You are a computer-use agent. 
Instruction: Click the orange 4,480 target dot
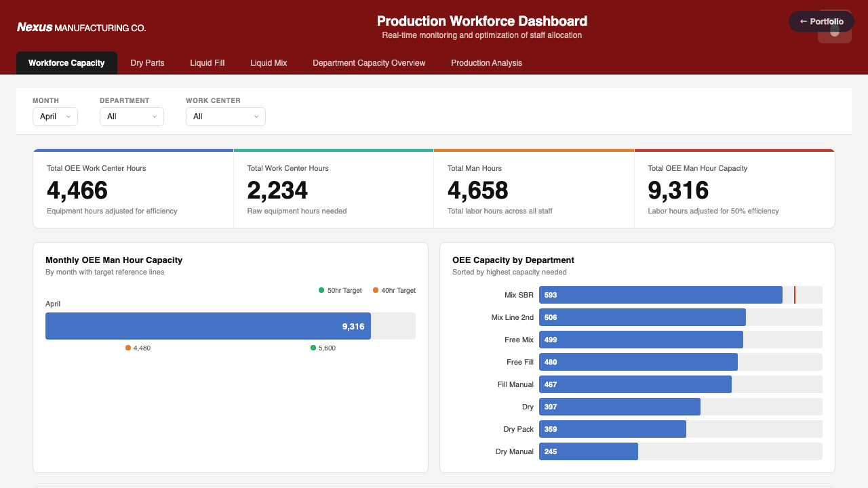[128, 348]
